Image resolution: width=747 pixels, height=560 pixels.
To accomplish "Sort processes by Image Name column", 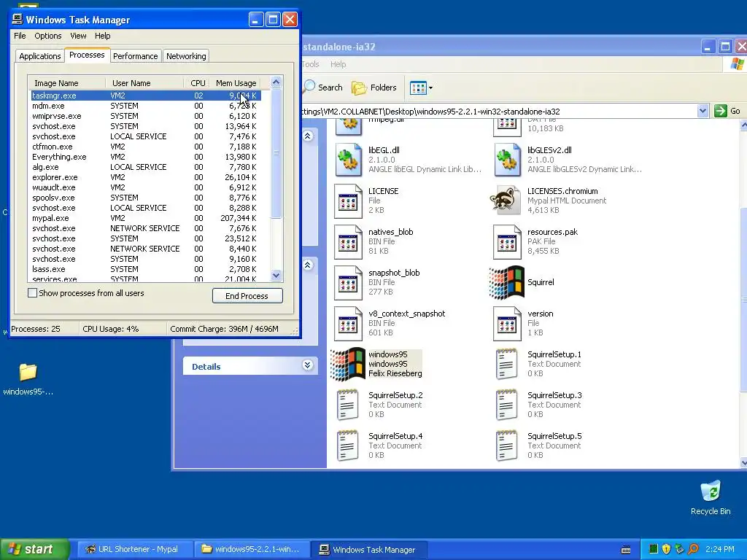I will (x=66, y=83).
